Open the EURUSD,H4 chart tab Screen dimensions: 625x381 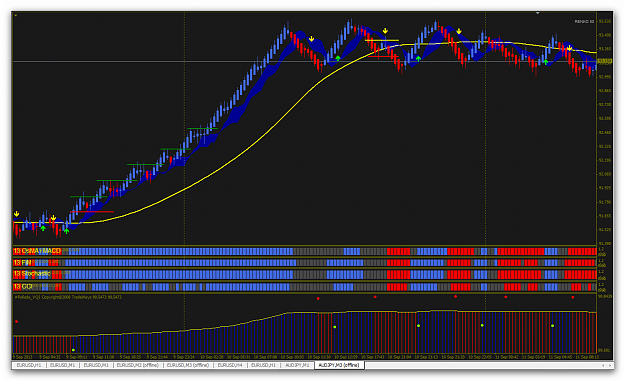230,365
